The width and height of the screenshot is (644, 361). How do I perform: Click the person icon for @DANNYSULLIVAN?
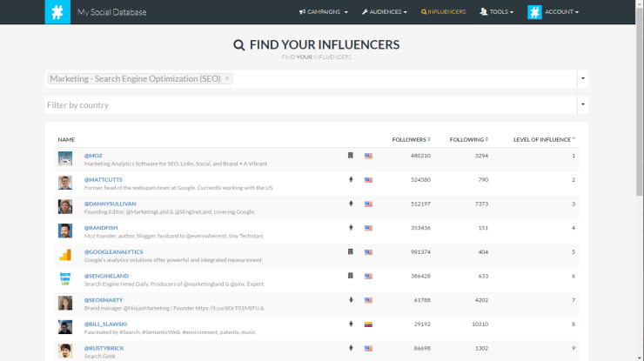[x=351, y=204]
